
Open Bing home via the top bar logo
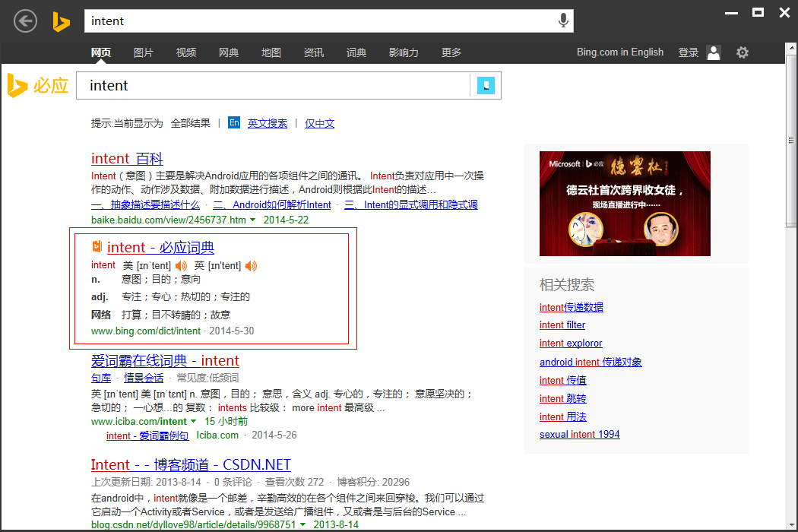click(x=61, y=21)
